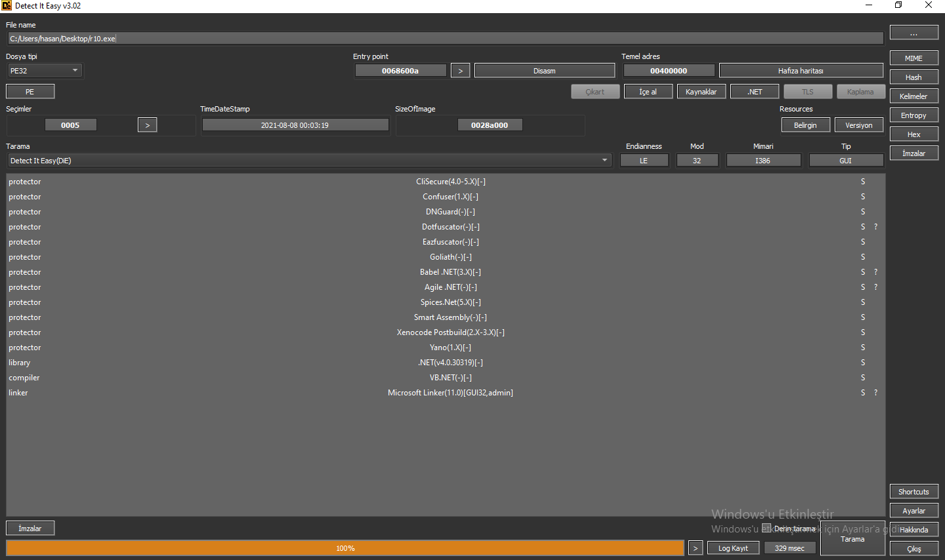Open the Hafıza haritası memory map
This screenshot has height=560, width=945.
(x=801, y=71)
